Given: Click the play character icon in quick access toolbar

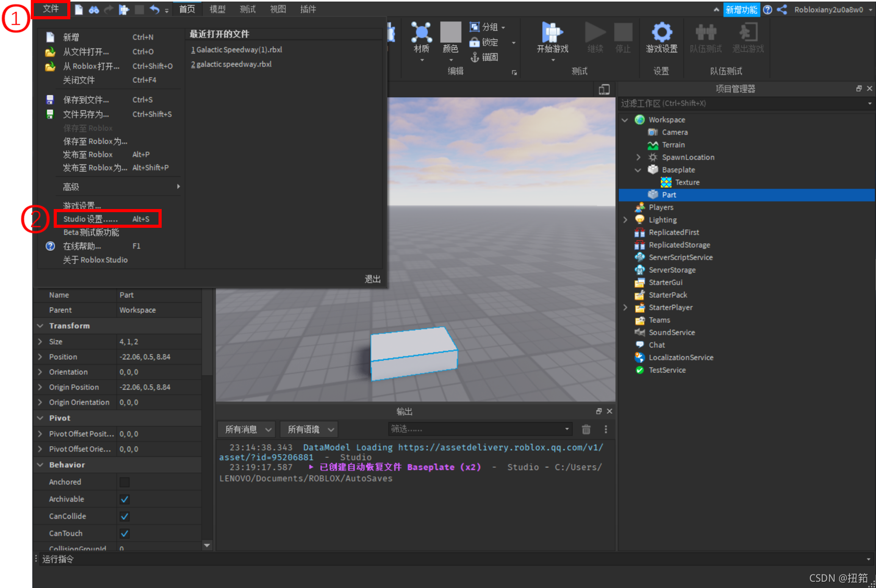Looking at the screenshot, I should click(124, 9).
